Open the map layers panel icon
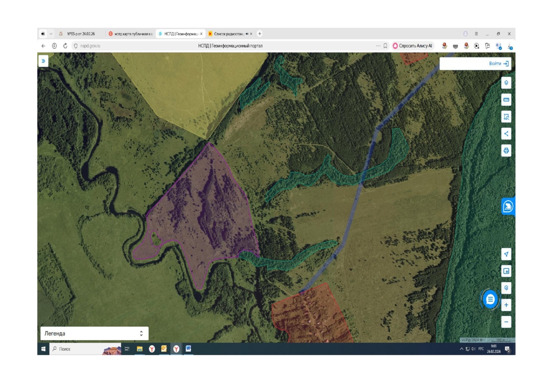This screenshot has height=392, width=555. 506,83
